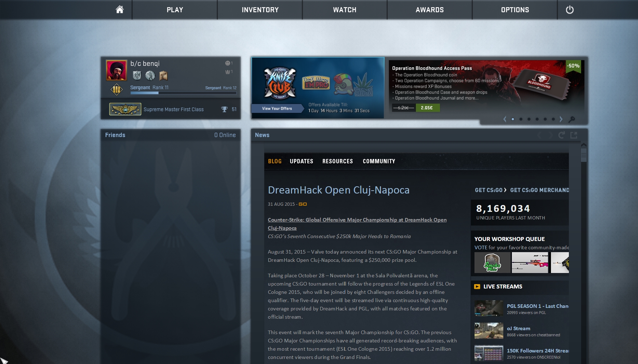The width and height of the screenshot is (638, 364).
Task: Open the ONSCREENlol stream thumbnail
Action: (x=489, y=353)
